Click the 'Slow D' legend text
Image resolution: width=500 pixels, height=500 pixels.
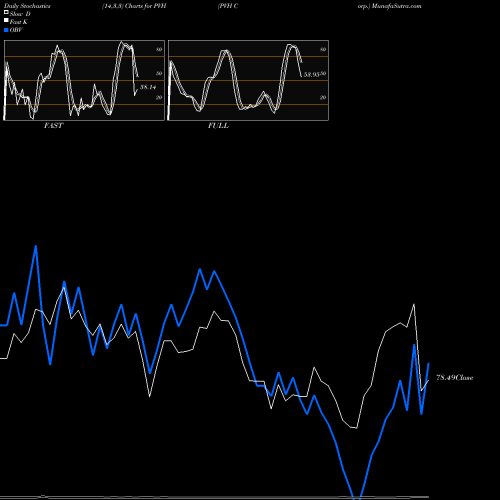(x=20, y=14)
